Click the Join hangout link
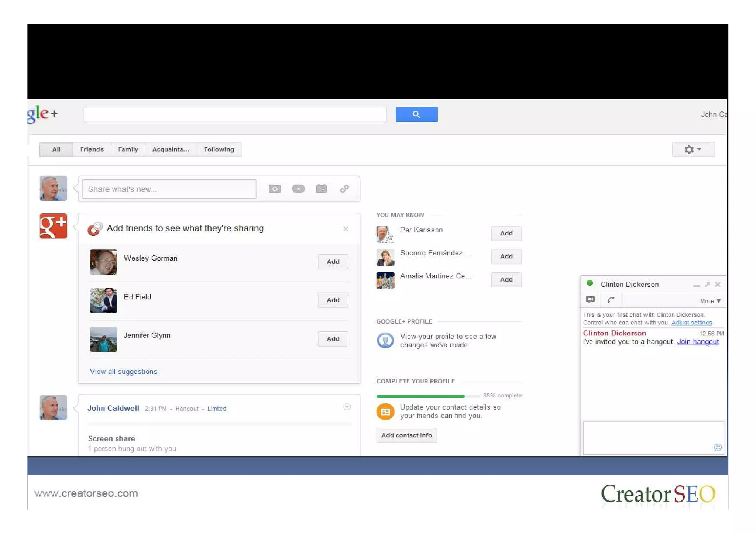The width and height of the screenshot is (756, 534). pyautogui.click(x=698, y=342)
